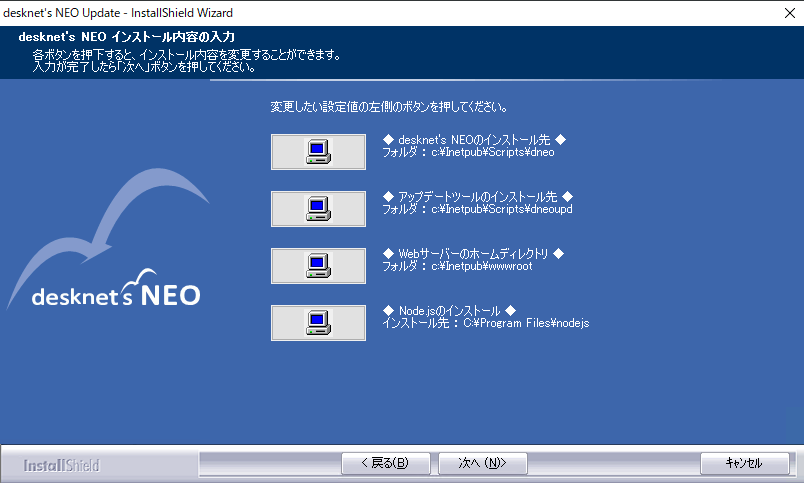Screen dimensions: 804x483
Task: Cancel setup with the キャンセル button
Action: coord(745,464)
